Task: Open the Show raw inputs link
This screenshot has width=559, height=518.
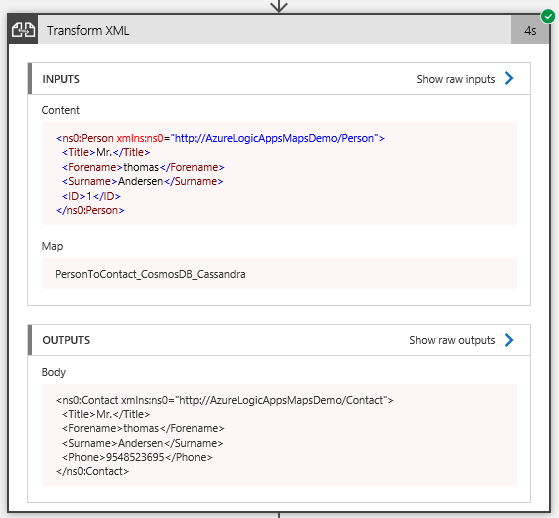Action: (x=456, y=79)
